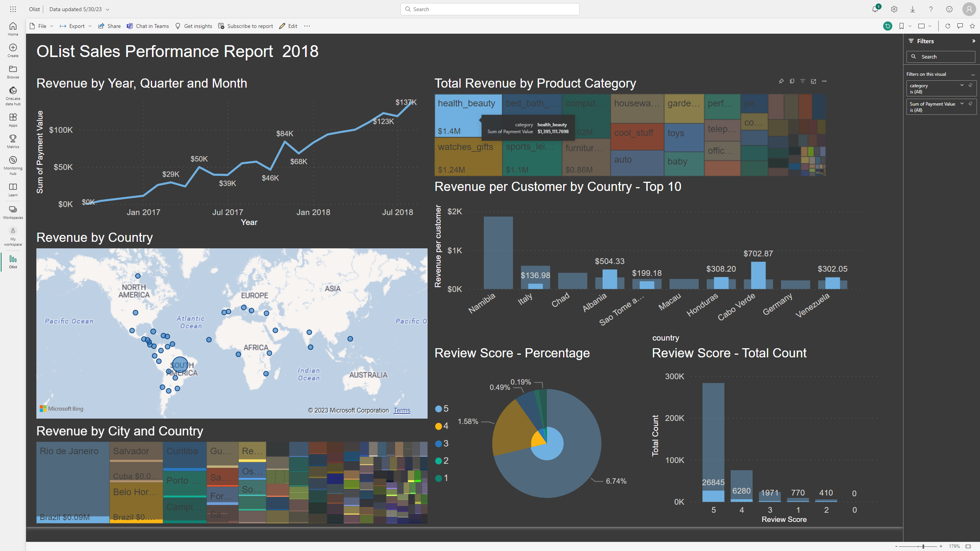
Task: Expand the category filter card
Action: tap(962, 85)
